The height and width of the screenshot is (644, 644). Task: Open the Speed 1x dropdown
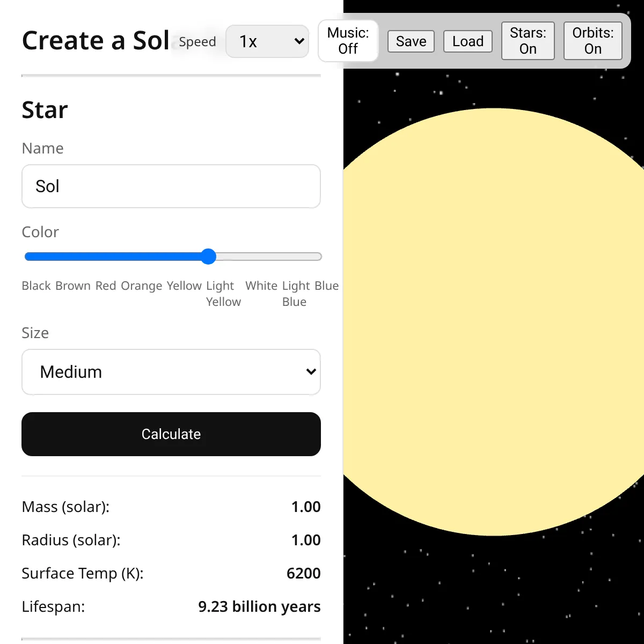coord(267,41)
